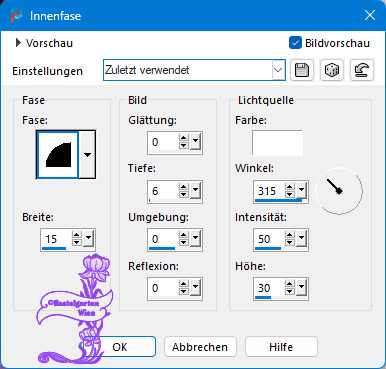Viewport: 386px width, 369px height.
Task: Click the Abbrechen button
Action: click(200, 347)
